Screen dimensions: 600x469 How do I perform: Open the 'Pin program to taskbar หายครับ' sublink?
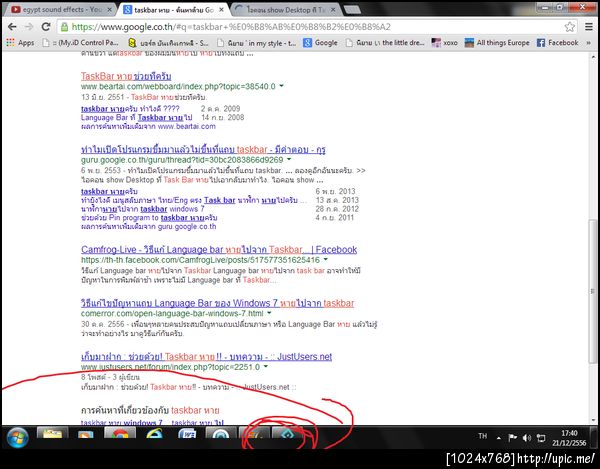pyautogui.click(x=149, y=218)
